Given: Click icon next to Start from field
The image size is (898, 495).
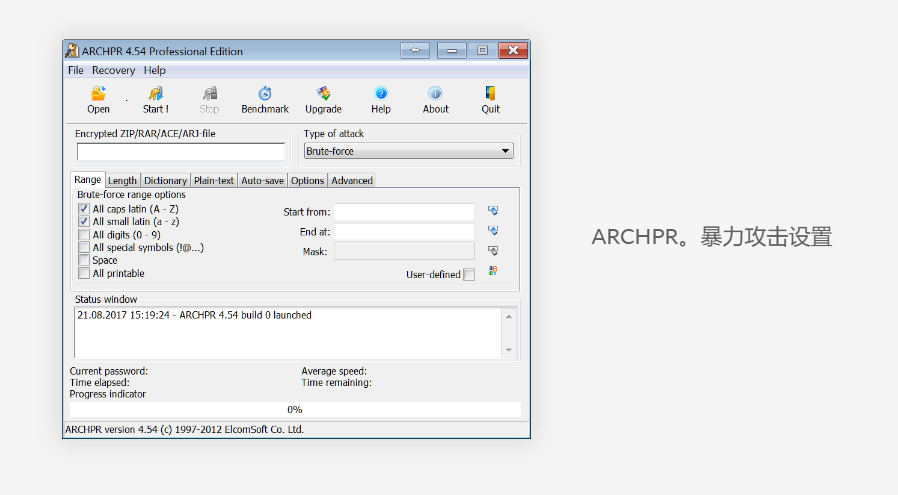Looking at the screenshot, I should click(493, 211).
